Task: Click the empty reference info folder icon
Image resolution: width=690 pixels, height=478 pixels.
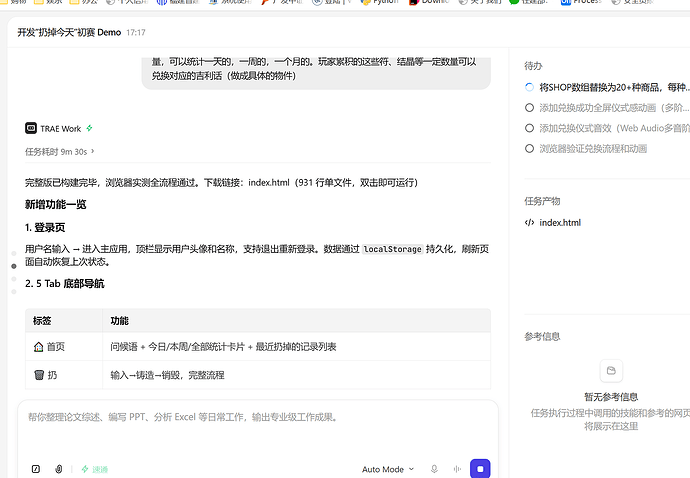Action: 611,371
